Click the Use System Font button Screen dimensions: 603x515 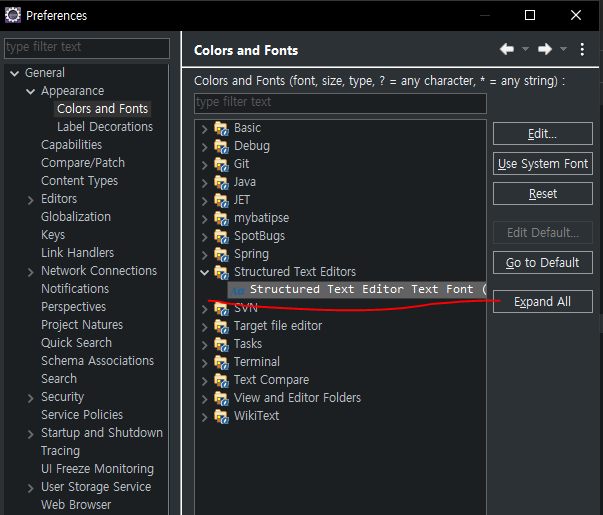[x=543, y=163]
